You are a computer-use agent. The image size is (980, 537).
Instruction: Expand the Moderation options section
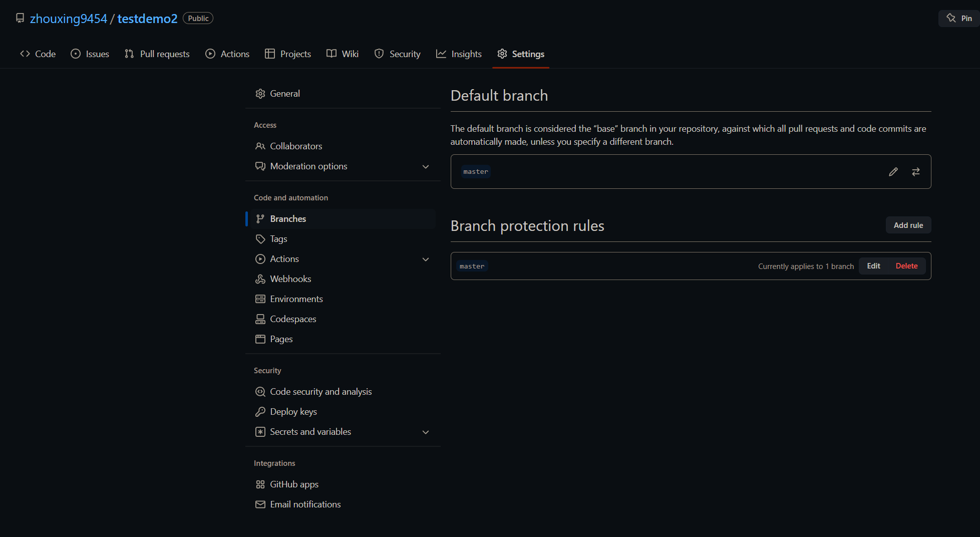click(x=426, y=167)
